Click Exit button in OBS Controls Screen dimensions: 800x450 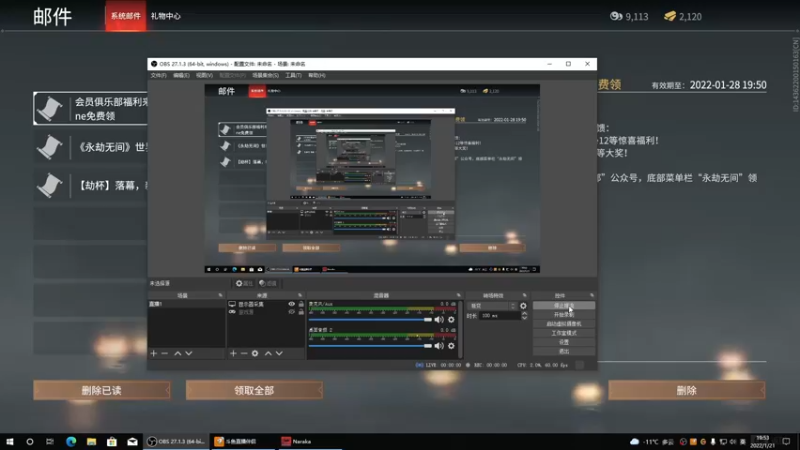coord(564,352)
